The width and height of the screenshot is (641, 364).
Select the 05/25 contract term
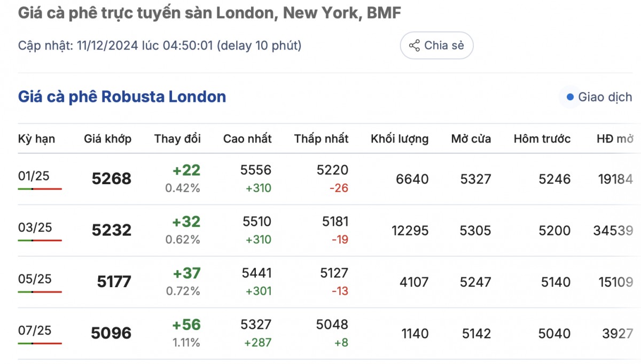pos(35,279)
